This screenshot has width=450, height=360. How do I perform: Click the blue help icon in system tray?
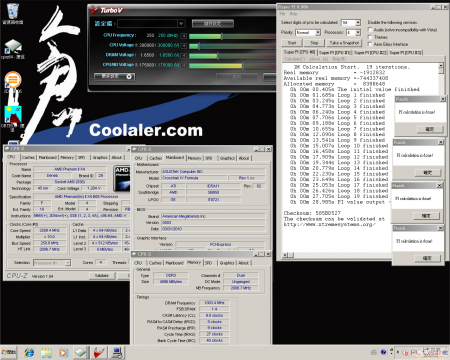(383, 352)
